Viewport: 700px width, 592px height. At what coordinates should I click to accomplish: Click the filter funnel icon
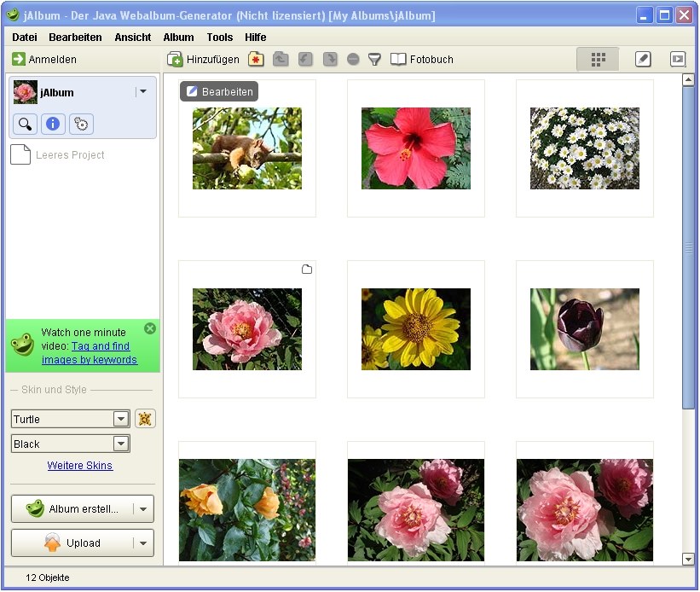tap(374, 59)
